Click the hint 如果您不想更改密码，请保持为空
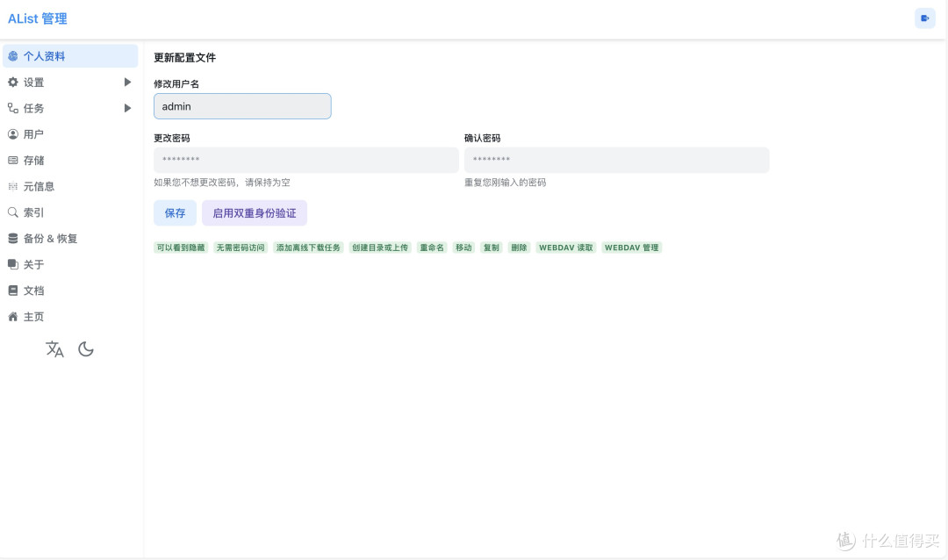 pyautogui.click(x=222, y=182)
